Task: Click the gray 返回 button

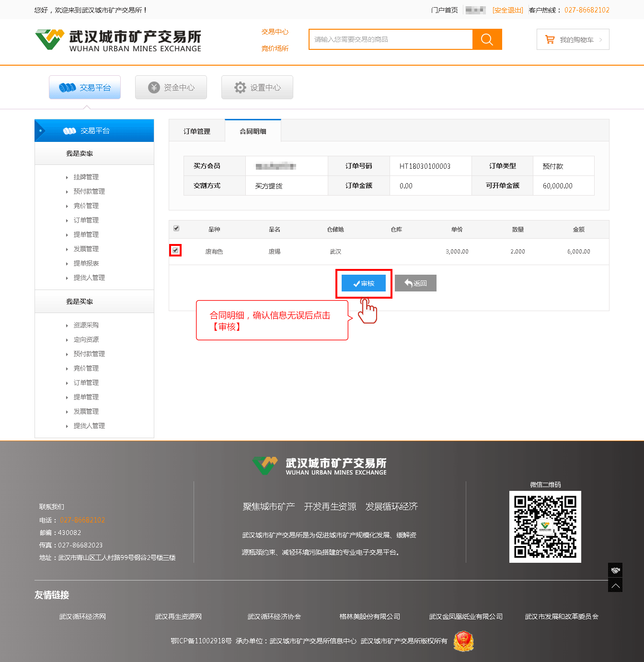Action: point(415,283)
